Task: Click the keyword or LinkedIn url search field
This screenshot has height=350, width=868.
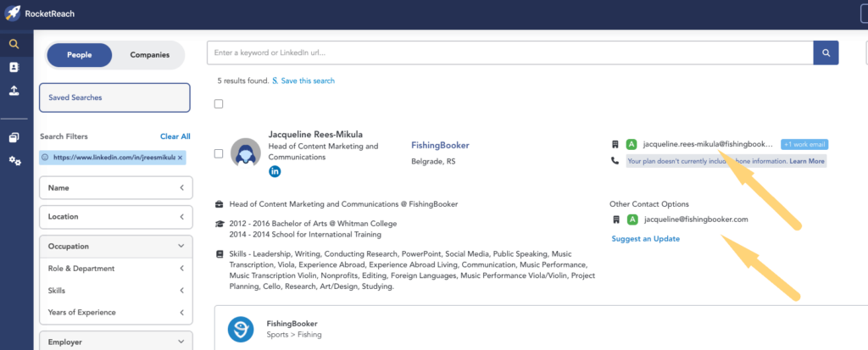Action: click(x=509, y=53)
